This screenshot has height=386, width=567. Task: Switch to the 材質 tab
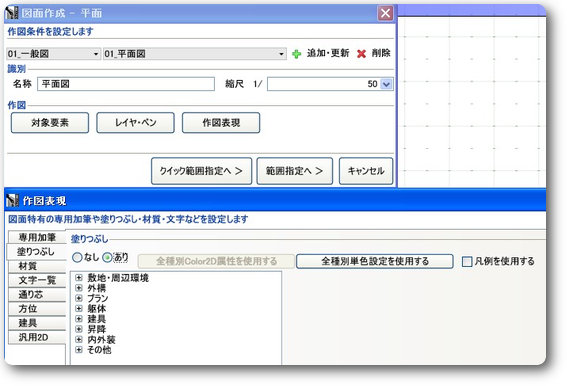37,266
